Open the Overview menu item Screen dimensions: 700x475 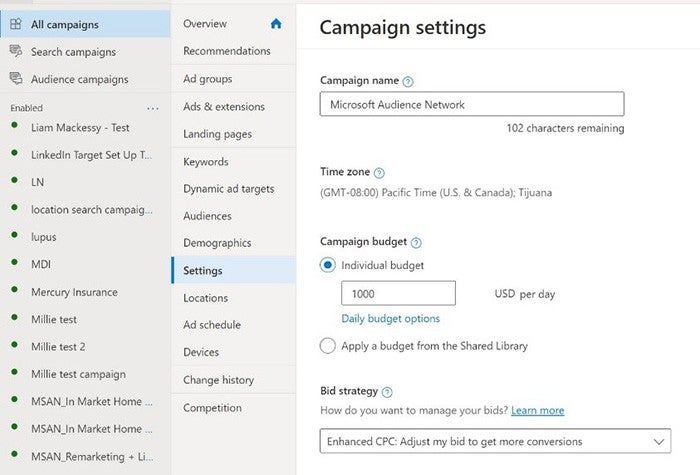pyautogui.click(x=205, y=24)
